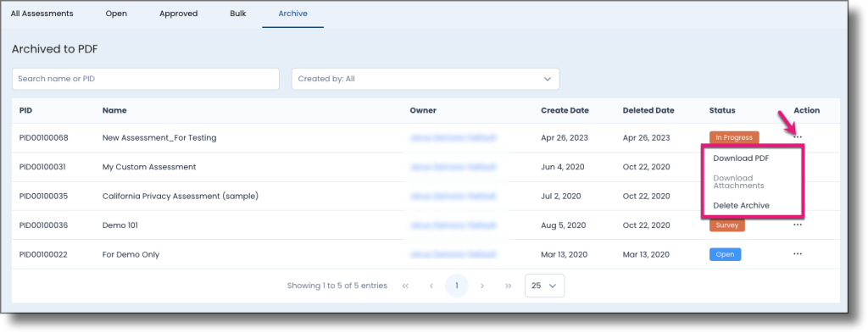Select PID00100035 cell
The height and width of the screenshot is (333, 868).
point(43,196)
